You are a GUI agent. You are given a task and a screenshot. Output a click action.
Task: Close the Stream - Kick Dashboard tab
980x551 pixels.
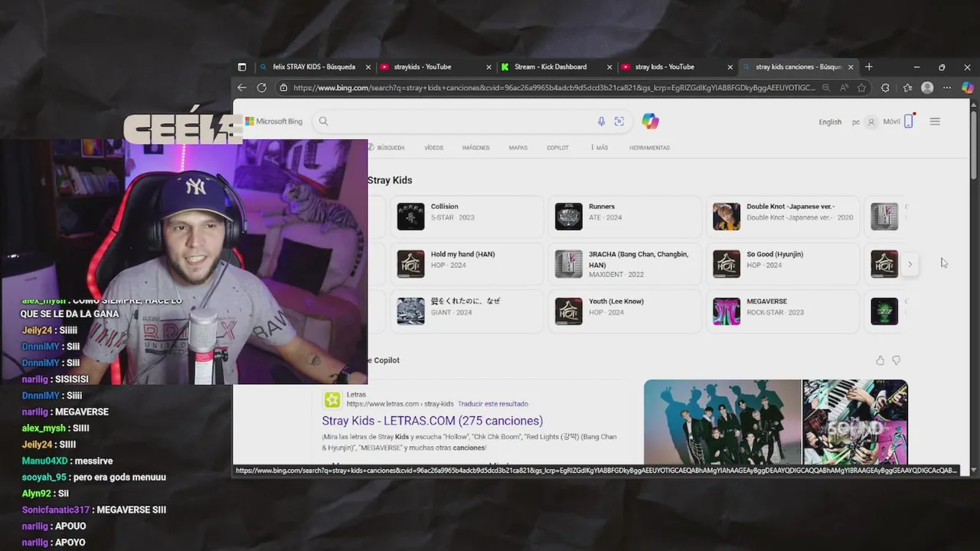coord(609,67)
